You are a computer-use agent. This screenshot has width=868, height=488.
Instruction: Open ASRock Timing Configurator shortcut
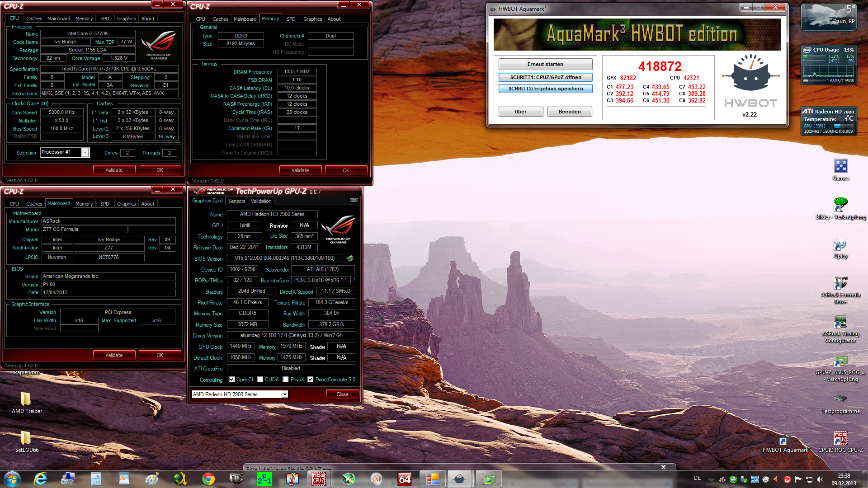pos(841,328)
